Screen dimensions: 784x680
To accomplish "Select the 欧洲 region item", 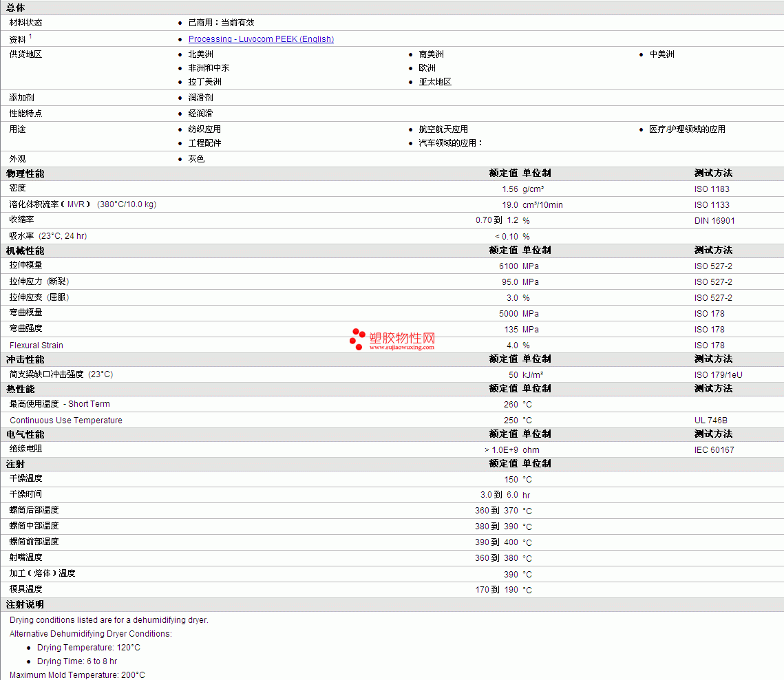I will tap(427, 68).
